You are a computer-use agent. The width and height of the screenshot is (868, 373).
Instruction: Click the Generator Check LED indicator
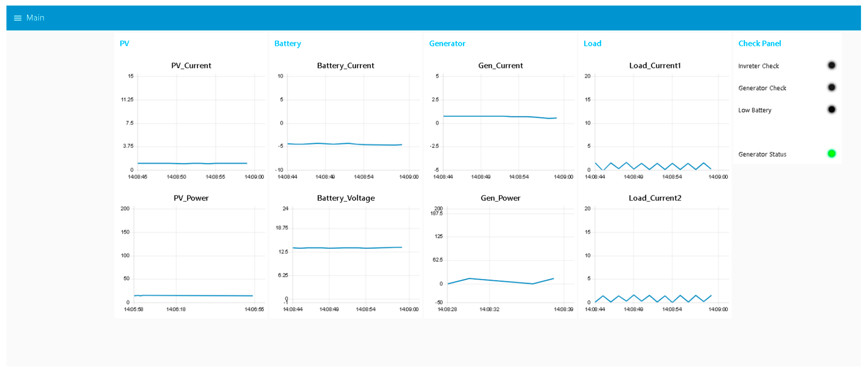[831, 88]
